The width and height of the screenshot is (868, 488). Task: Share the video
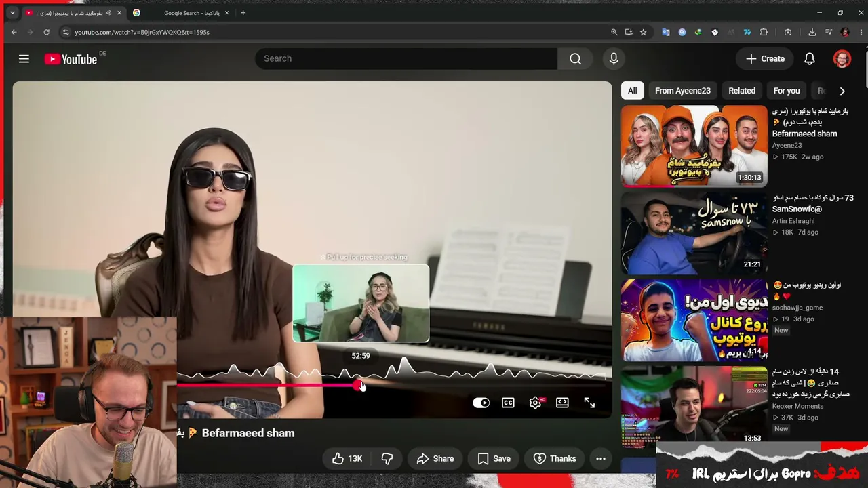point(435,459)
